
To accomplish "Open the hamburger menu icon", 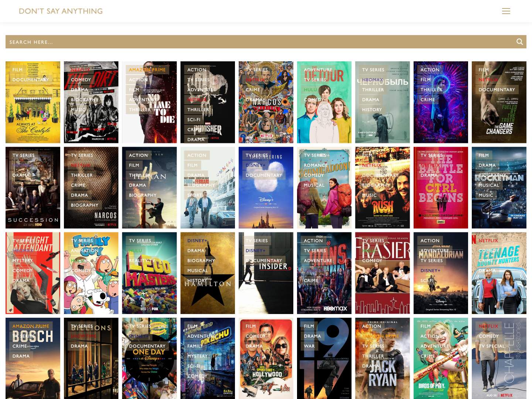I will (506, 11).
